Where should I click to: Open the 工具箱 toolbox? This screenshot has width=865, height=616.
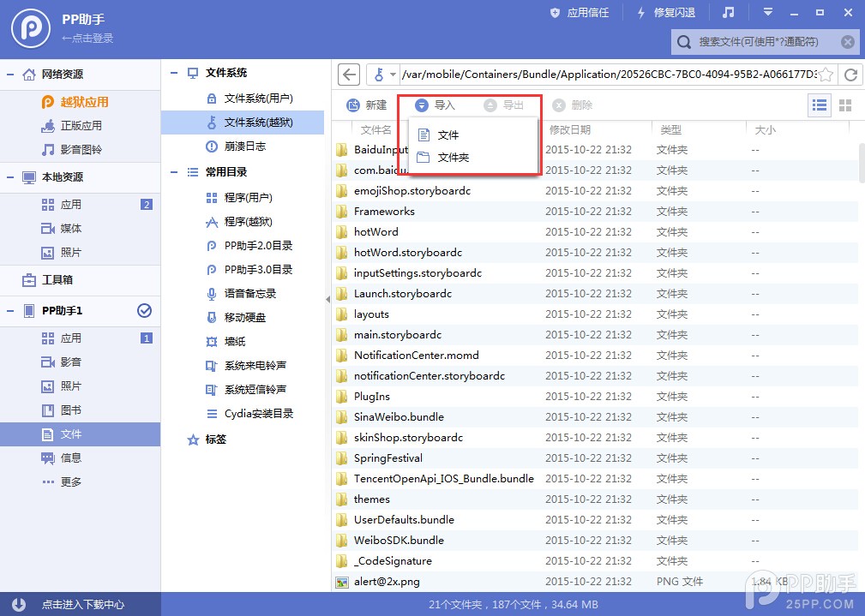(80, 279)
